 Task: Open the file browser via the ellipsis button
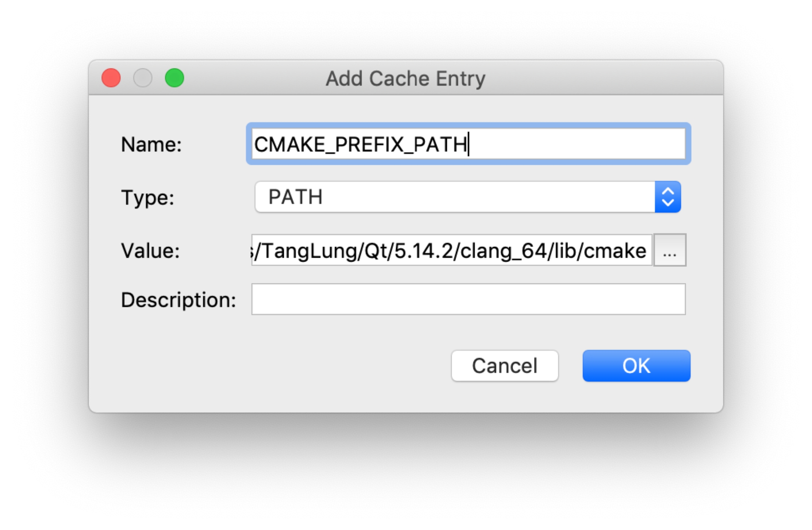click(x=670, y=250)
